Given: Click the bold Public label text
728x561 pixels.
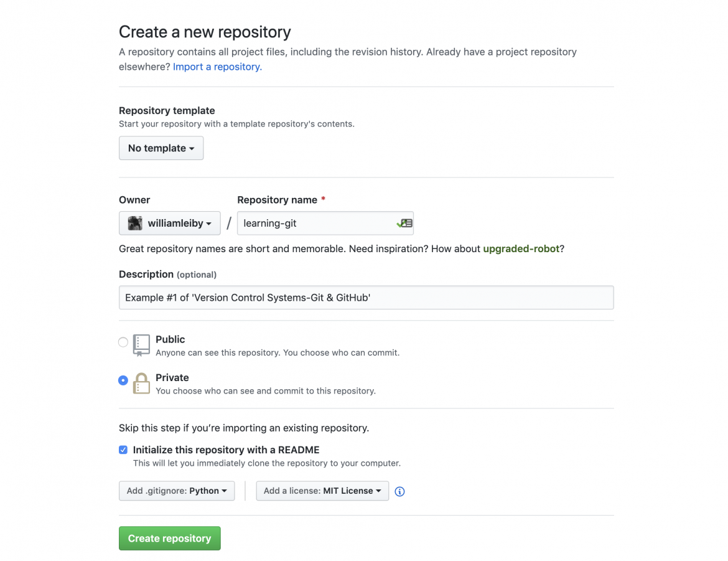Looking at the screenshot, I should pos(170,339).
